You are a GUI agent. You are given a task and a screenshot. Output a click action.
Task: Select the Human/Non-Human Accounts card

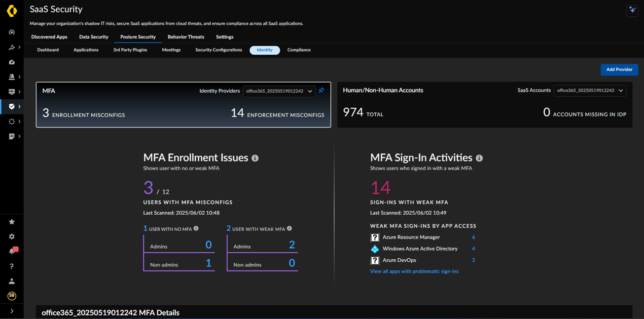click(485, 105)
